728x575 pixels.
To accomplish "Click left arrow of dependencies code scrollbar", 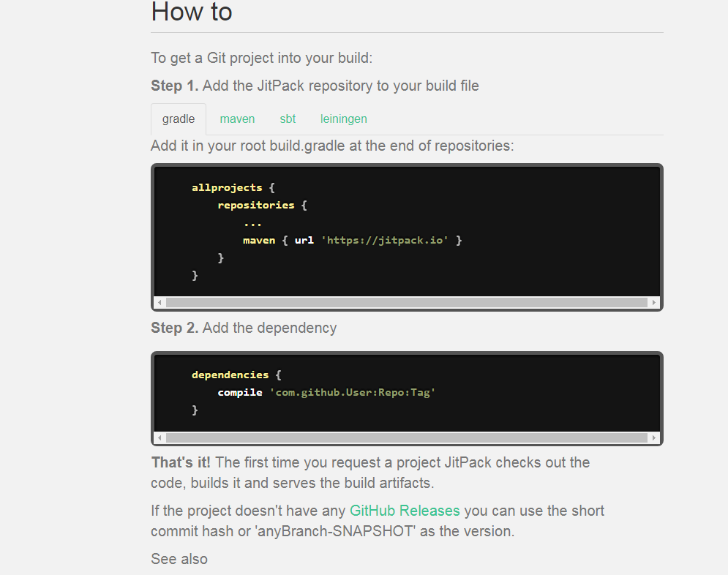I will click(160, 437).
